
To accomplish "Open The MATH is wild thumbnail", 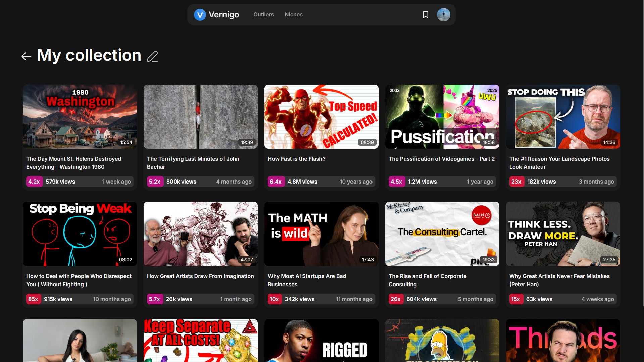I will pos(321,234).
